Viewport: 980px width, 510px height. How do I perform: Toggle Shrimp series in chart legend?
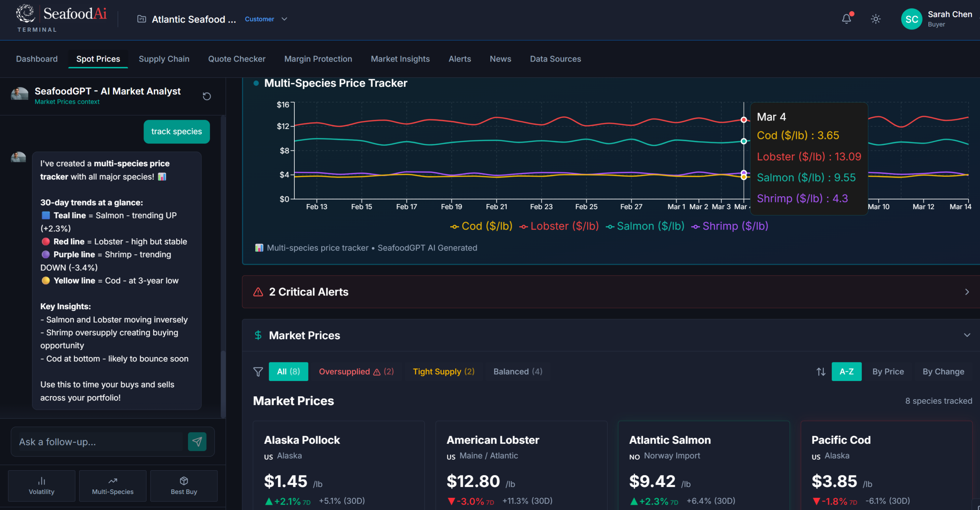(730, 226)
